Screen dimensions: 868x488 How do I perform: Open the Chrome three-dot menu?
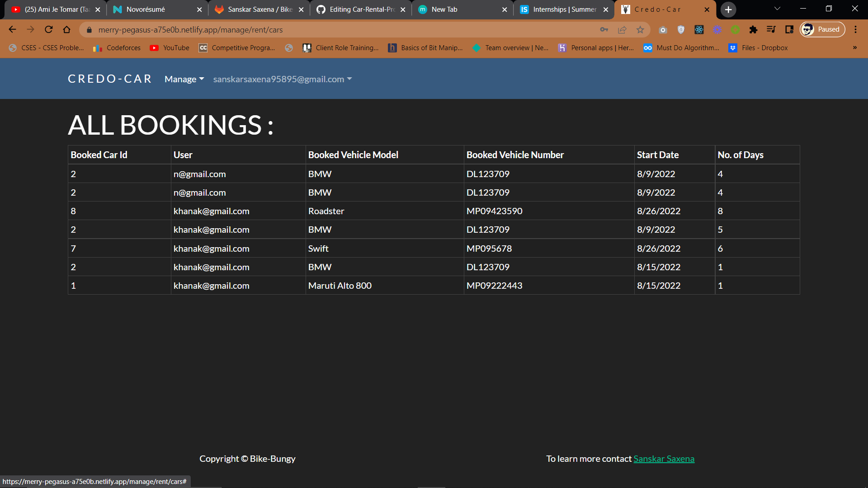[x=856, y=29]
